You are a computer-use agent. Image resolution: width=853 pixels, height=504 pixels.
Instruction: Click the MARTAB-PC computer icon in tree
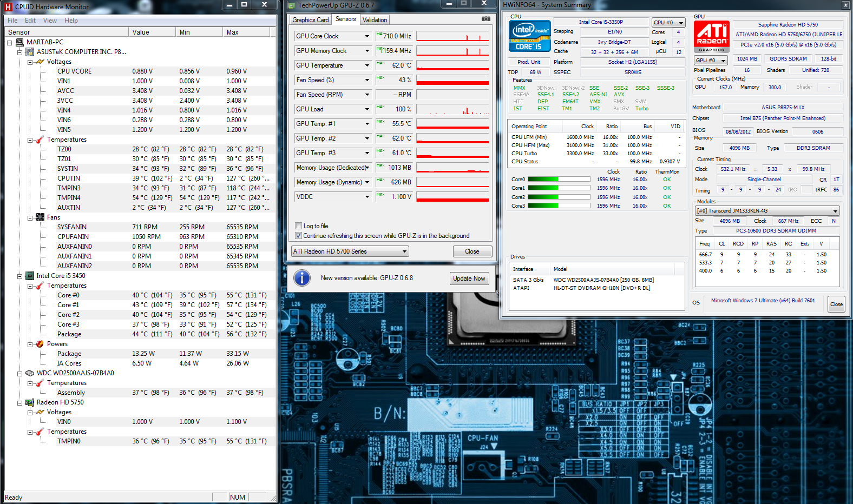coord(20,42)
